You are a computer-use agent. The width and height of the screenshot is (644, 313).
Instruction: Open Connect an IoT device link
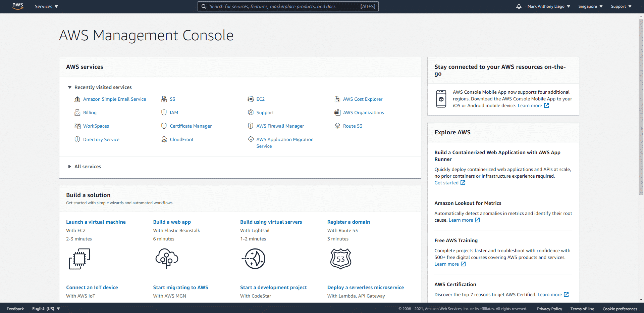[x=92, y=287]
